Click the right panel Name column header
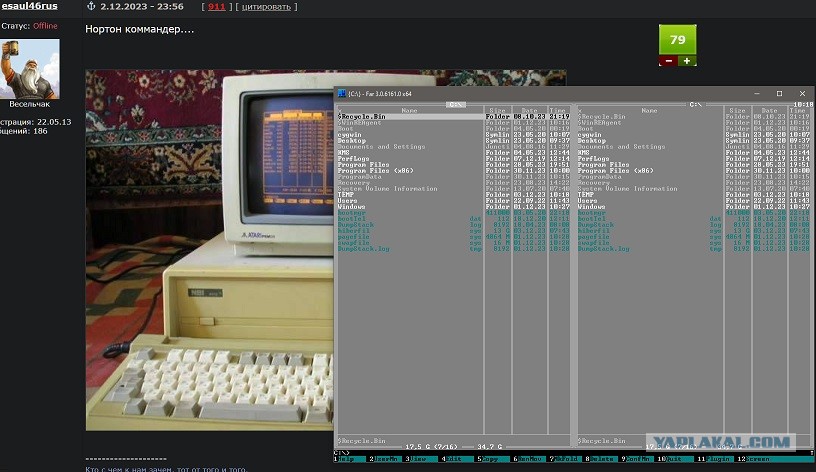The image size is (816, 472). [649, 110]
